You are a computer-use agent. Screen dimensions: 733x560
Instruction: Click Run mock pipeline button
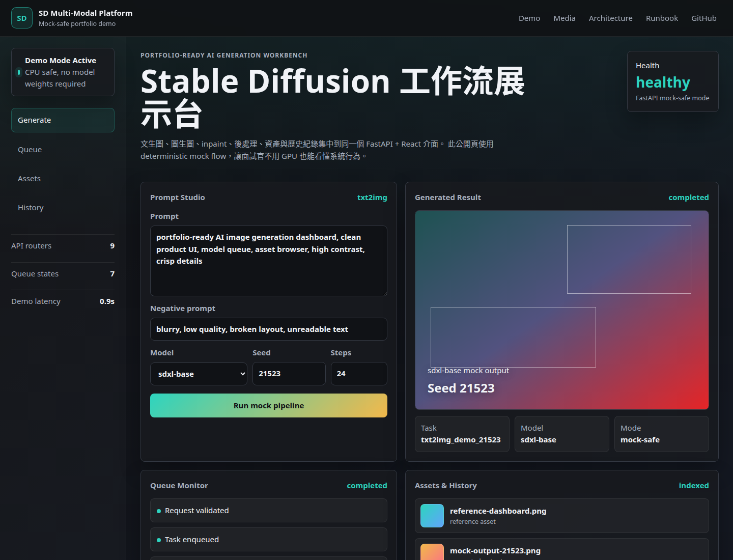pyautogui.click(x=269, y=405)
